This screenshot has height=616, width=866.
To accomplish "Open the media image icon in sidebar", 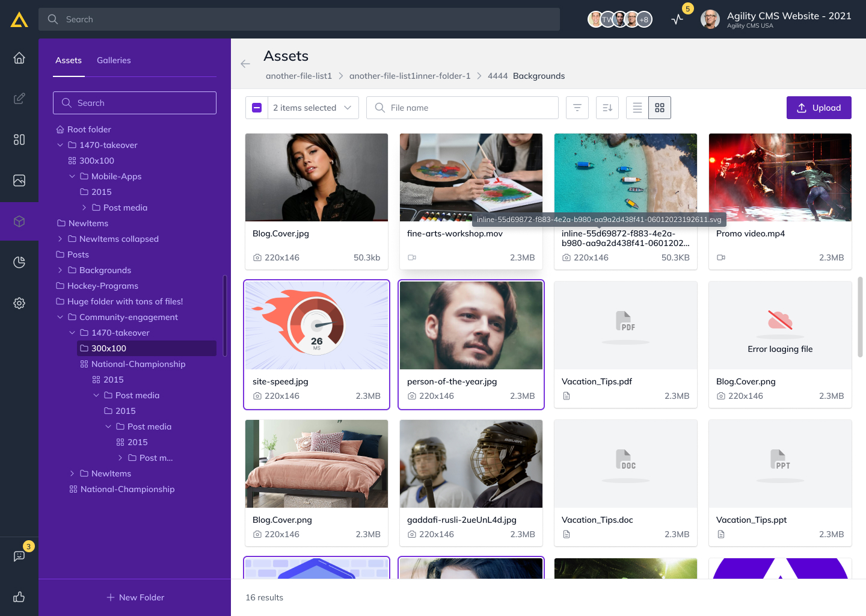I will coord(19,180).
